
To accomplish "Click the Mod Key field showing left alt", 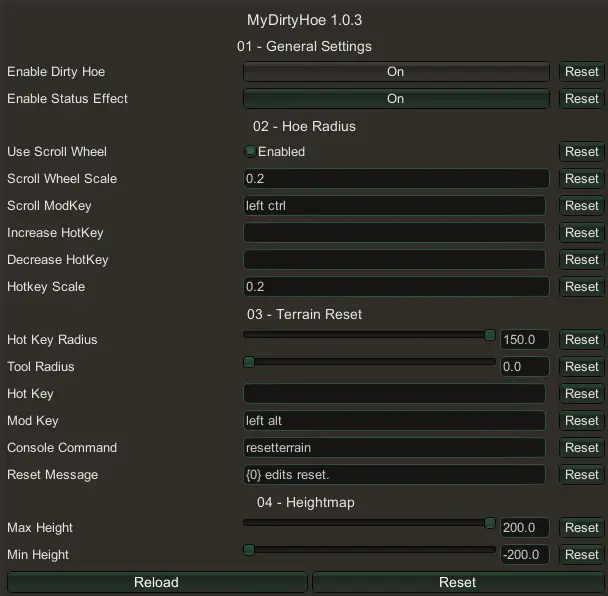I will tap(394, 421).
